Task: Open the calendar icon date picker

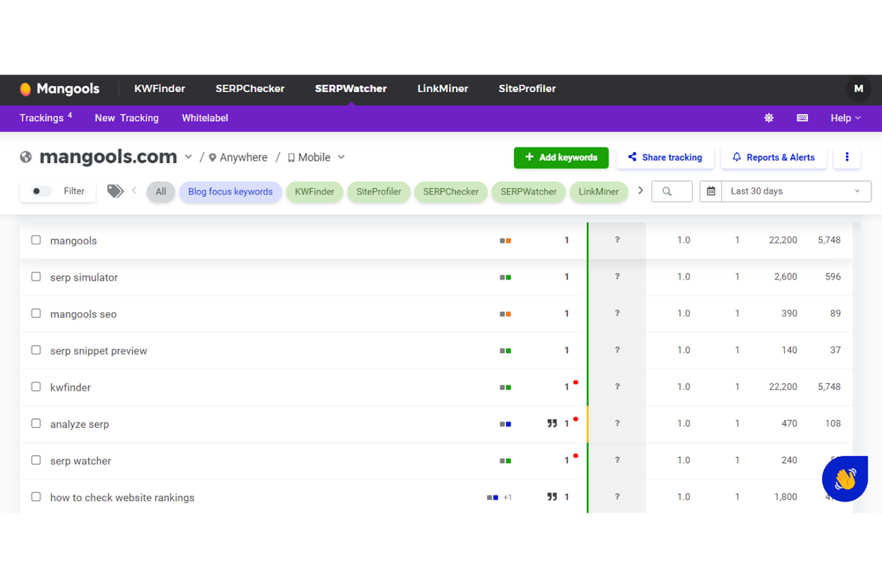Action: (711, 191)
